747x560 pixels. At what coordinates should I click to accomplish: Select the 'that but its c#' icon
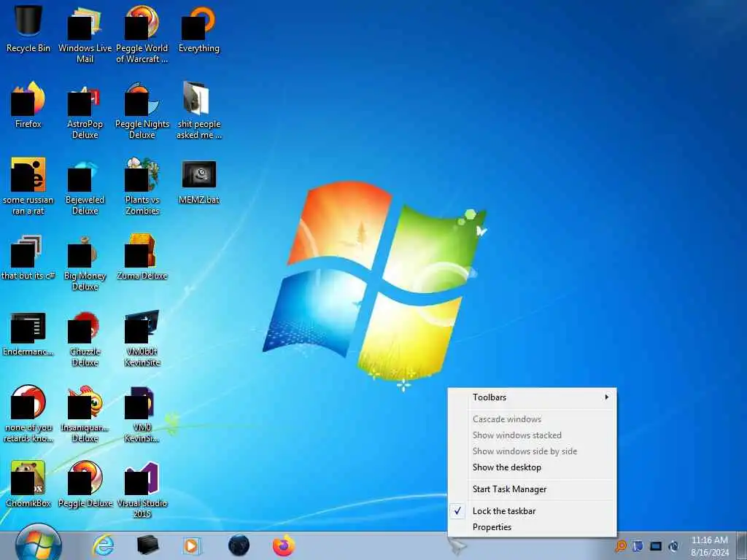pyautogui.click(x=28, y=257)
